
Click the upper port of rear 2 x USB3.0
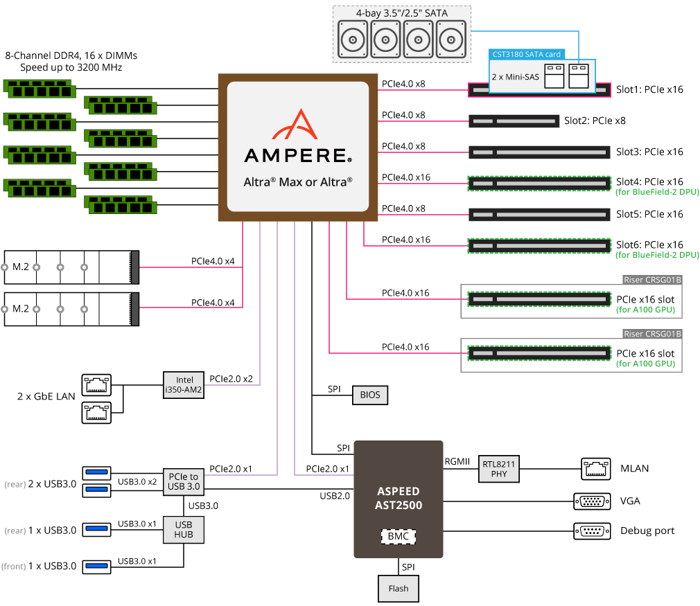point(96,472)
